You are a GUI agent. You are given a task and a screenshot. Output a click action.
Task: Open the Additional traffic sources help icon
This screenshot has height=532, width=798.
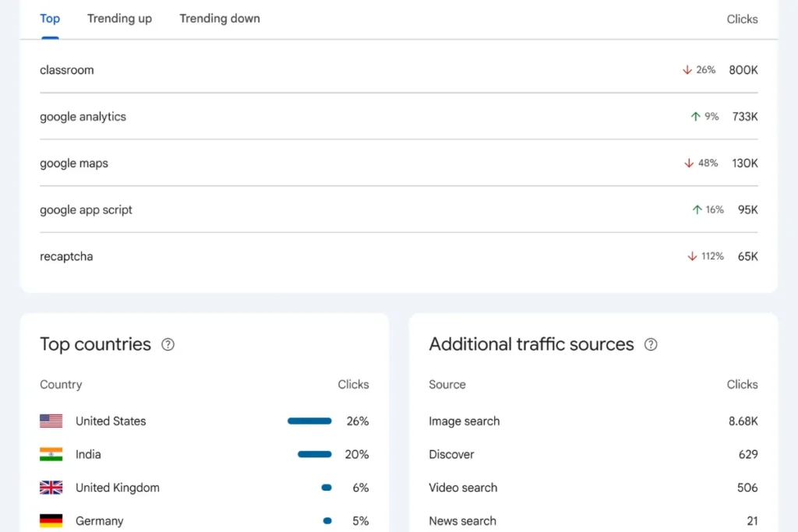coord(651,344)
